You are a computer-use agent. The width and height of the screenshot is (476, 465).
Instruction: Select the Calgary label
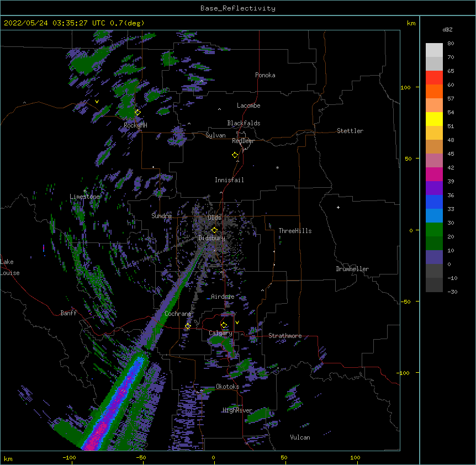(x=220, y=333)
